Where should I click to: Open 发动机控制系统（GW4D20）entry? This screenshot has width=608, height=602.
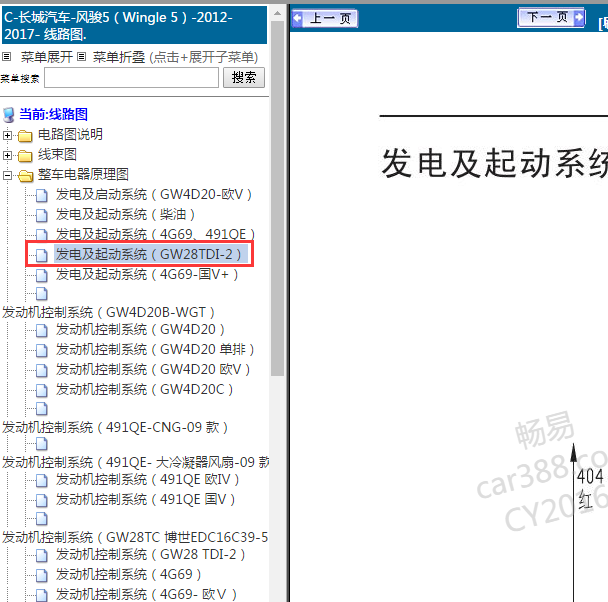coord(140,329)
